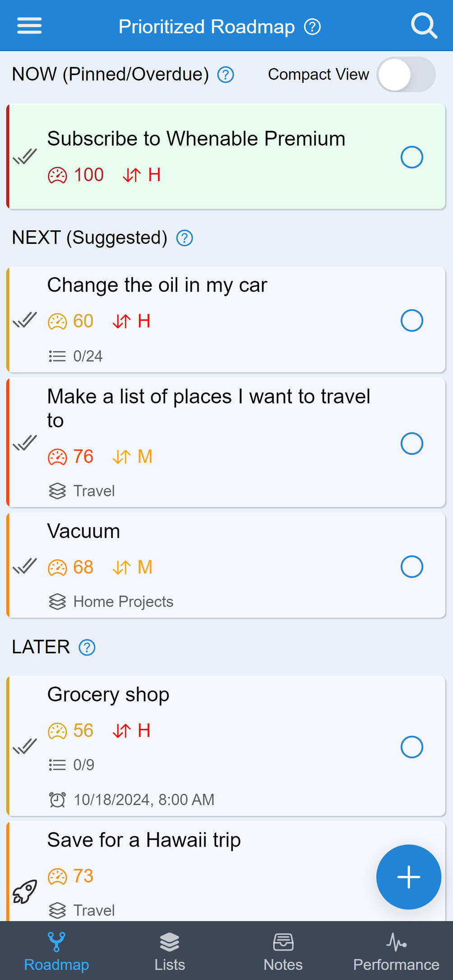The width and height of the screenshot is (453, 980).
Task: Open the hamburger navigation menu
Action: coord(29,26)
